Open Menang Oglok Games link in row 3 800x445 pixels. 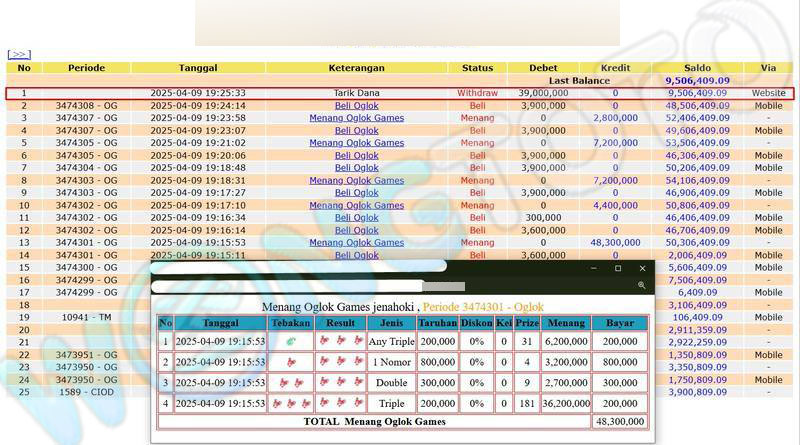[x=356, y=118]
